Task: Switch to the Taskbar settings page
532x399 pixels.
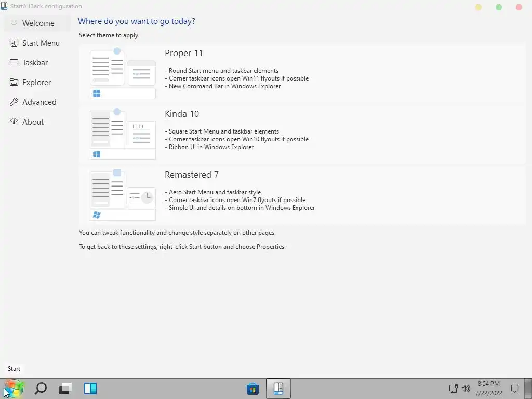Action: [37, 63]
